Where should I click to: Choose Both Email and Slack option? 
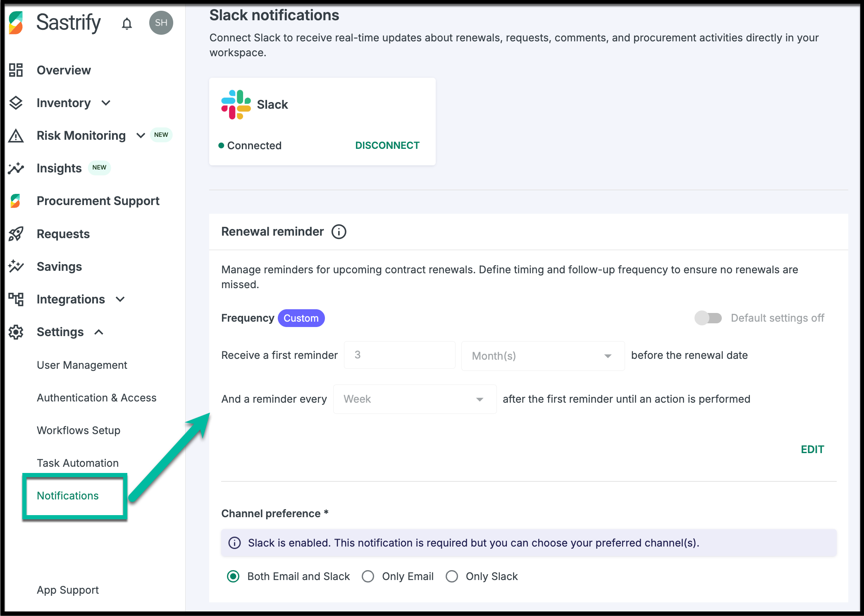pos(234,576)
